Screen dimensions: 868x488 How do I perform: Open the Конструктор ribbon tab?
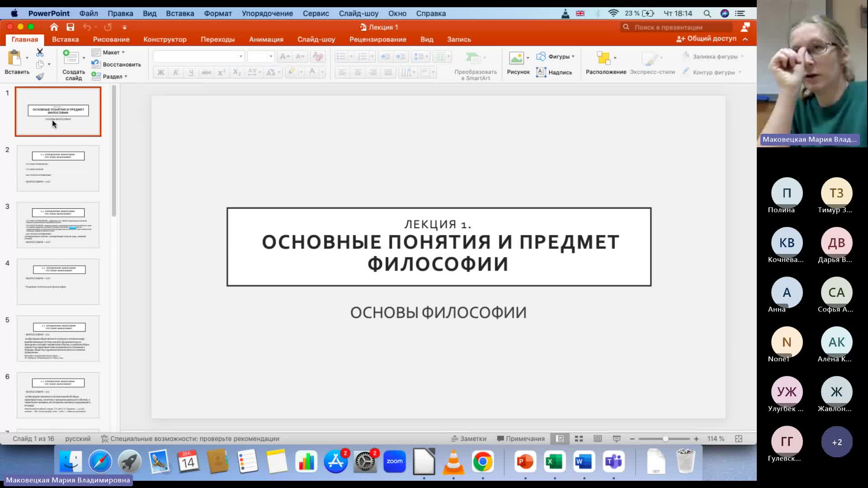pos(165,39)
